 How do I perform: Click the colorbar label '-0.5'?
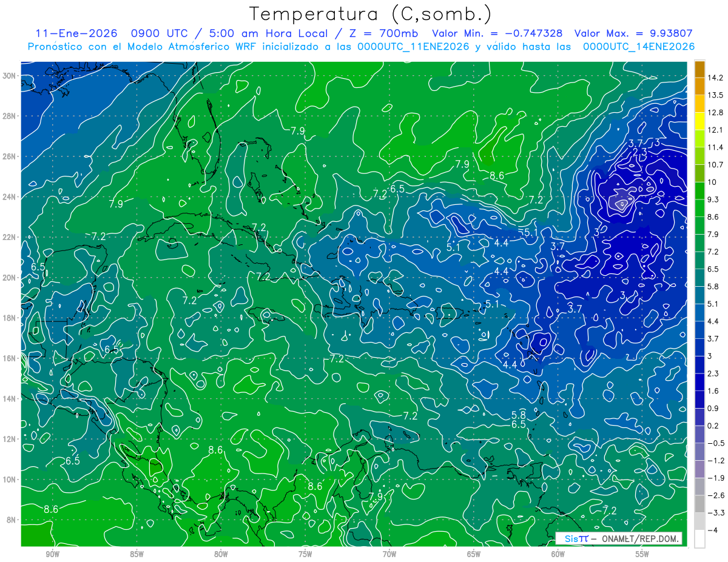pyautogui.click(x=715, y=443)
